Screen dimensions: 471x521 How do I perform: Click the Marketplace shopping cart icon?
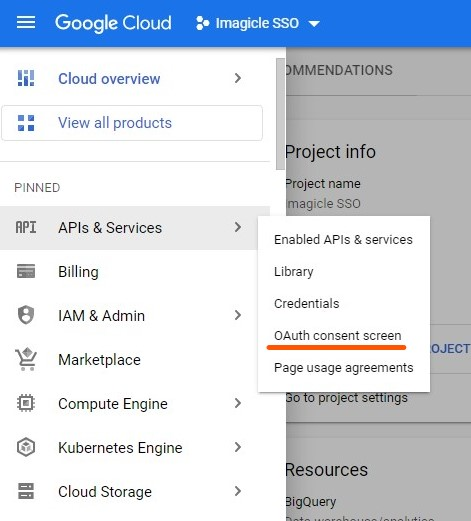click(x=26, y=359)
